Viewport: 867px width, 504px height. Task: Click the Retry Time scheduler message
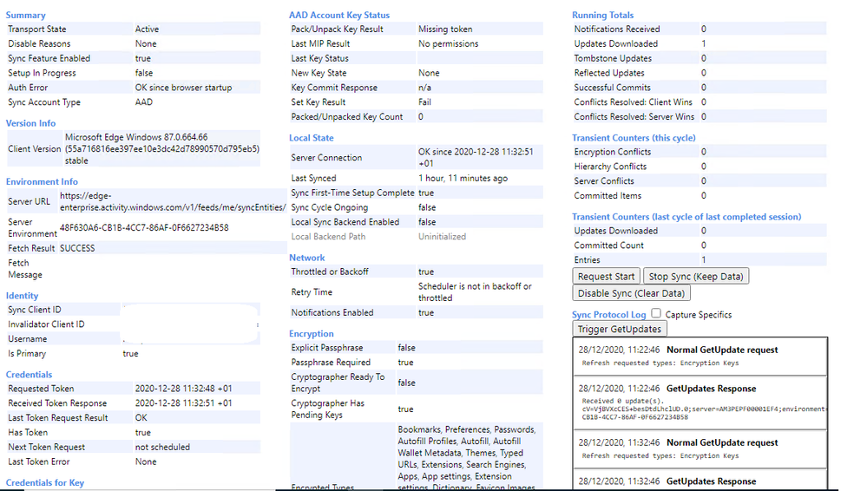(475, 291)
